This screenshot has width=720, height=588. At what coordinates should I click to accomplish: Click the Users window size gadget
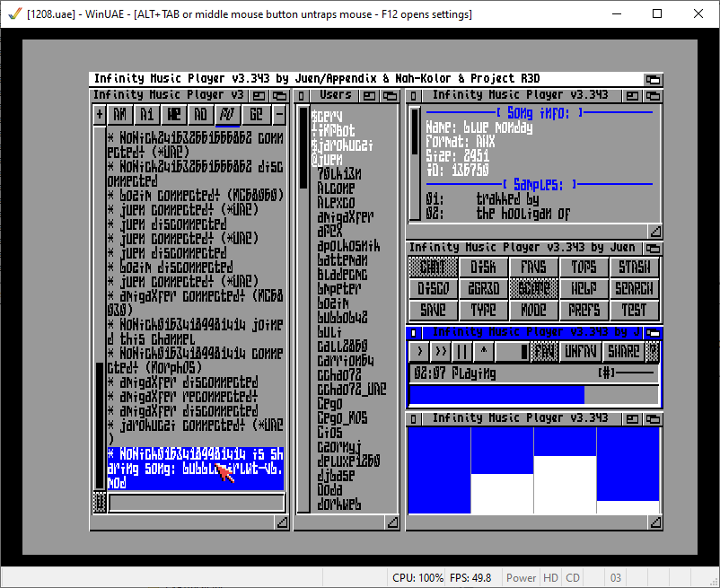click(392, 522)
